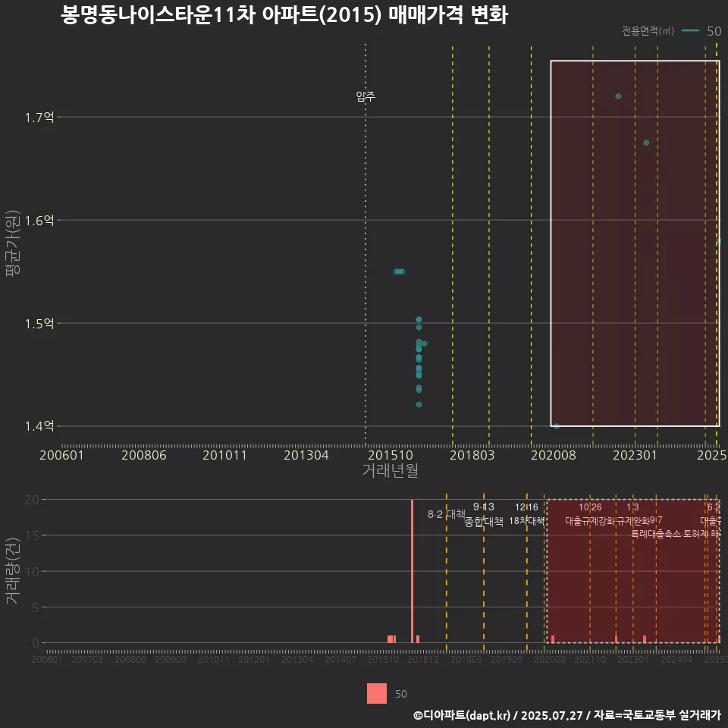Click the 1.7억 y-axis label
Viewport: 728px width, 728px height.
pos(39,117)
